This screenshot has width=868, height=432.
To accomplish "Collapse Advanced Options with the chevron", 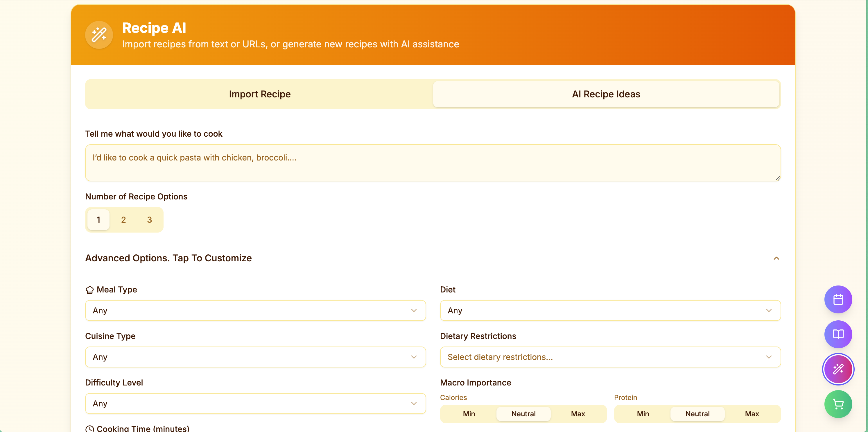I will click(x=776, y=258).
